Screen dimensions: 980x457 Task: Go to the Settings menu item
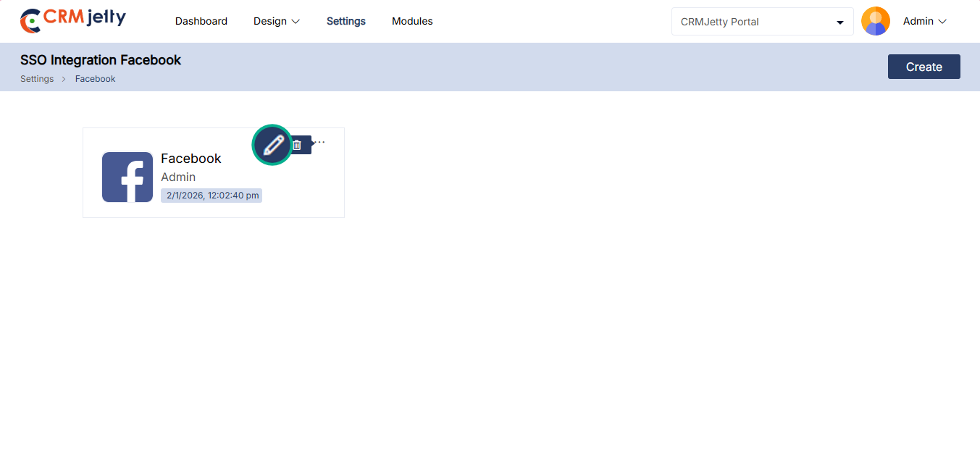345,22
